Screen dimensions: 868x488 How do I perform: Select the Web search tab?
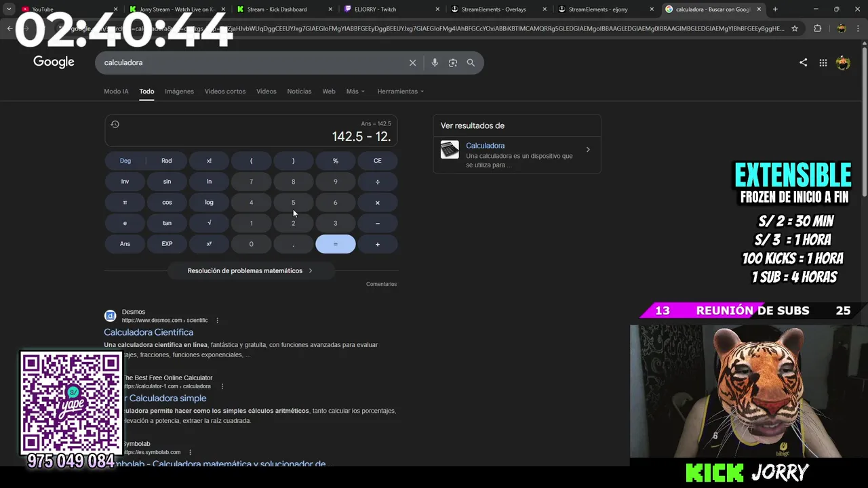[329, 91]
